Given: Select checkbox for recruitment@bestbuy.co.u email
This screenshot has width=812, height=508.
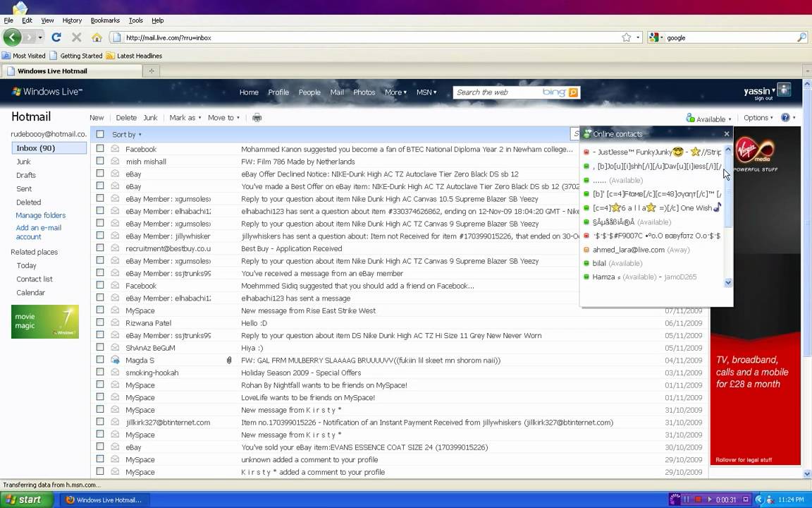Looking at the screenshot, I should pyautogui.click(x=100, y=248).
